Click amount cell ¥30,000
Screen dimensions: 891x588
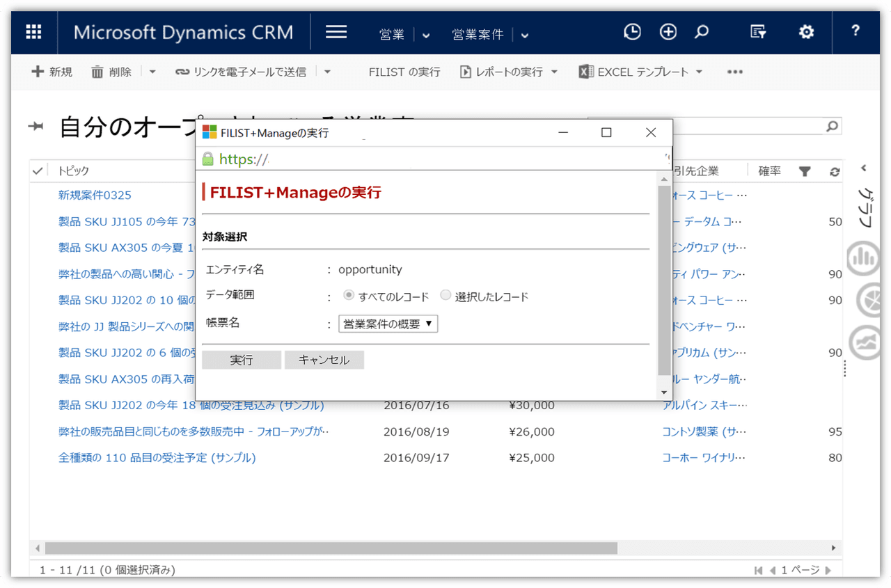(532, 405)
